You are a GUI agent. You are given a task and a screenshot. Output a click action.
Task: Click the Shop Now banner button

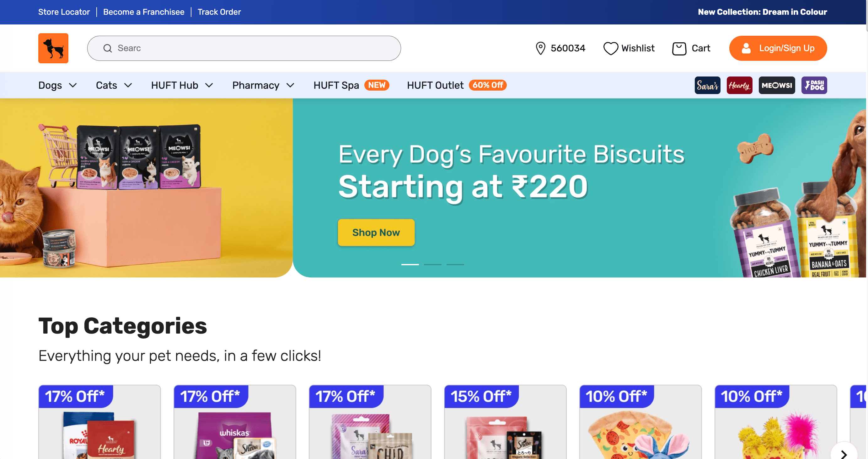[x=376, y=232]
